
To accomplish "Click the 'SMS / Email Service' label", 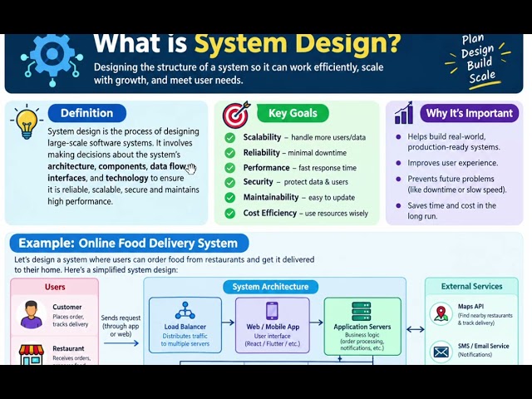I will coord(483,346).
